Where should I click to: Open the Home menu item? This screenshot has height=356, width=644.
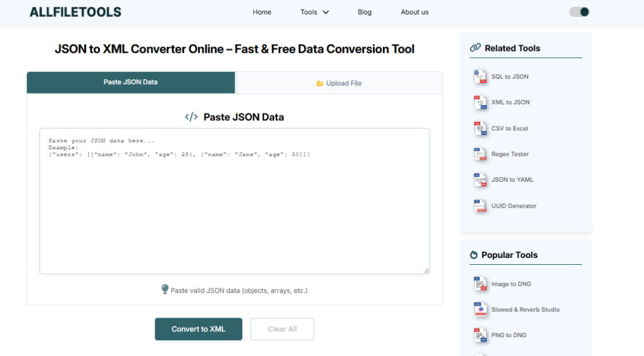tap(262, 12)
